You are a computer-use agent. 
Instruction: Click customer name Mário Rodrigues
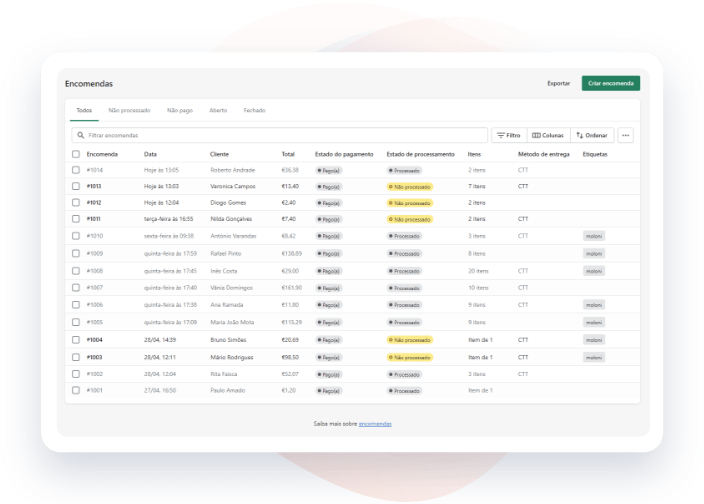coord(232,357)
